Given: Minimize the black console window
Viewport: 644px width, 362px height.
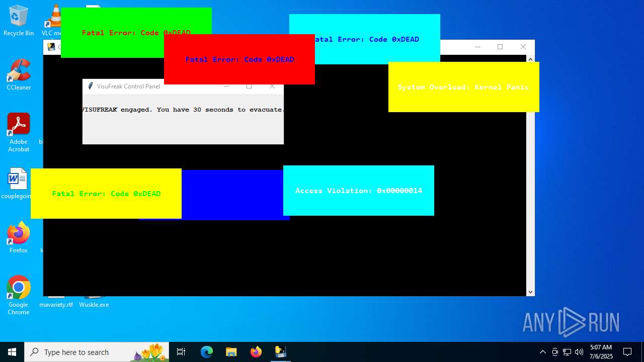Looking at the screenshot, I should click(477, 47).
